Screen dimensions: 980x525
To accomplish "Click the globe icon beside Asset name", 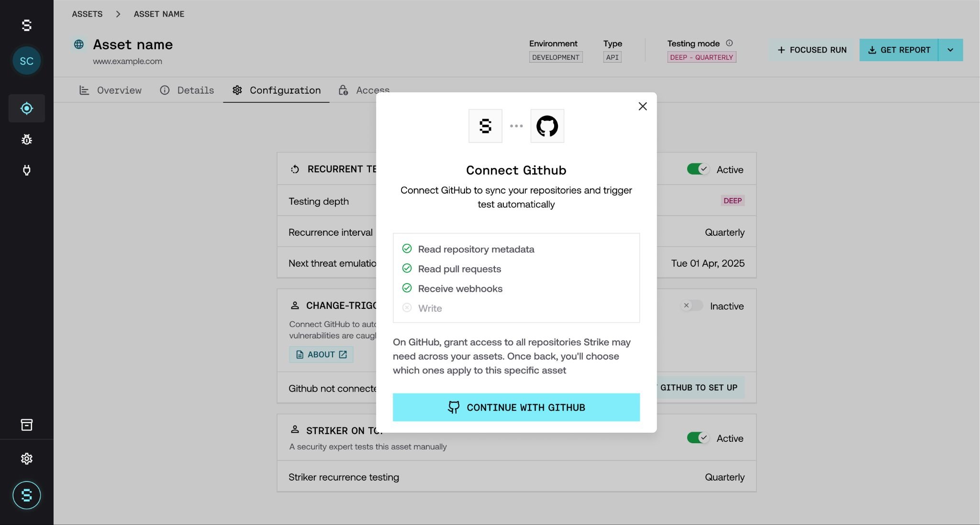I will coord(79,44).
